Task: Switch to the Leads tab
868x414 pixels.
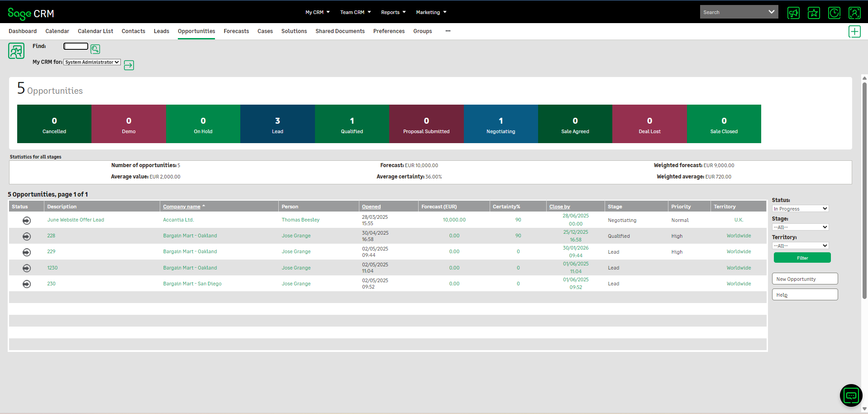Action: click(162, 31)
